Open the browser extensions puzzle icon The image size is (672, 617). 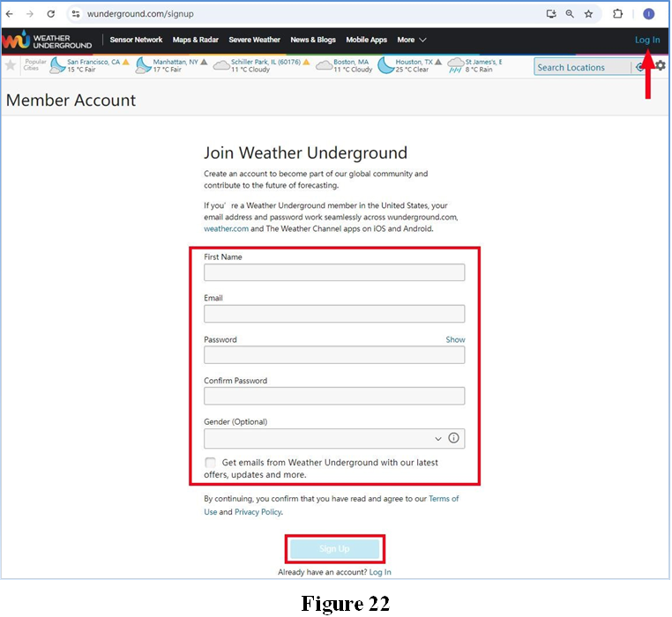[617, 14]
